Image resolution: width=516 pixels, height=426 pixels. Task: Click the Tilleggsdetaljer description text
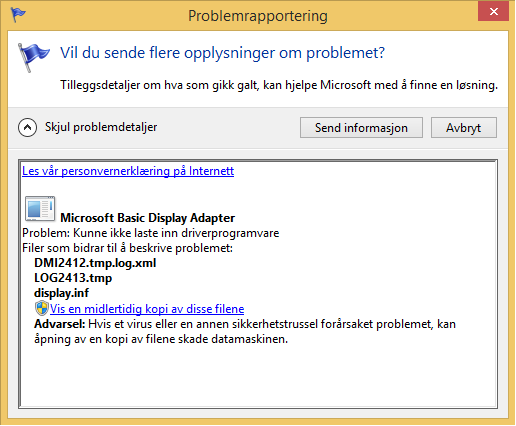[x=279, y=85]
